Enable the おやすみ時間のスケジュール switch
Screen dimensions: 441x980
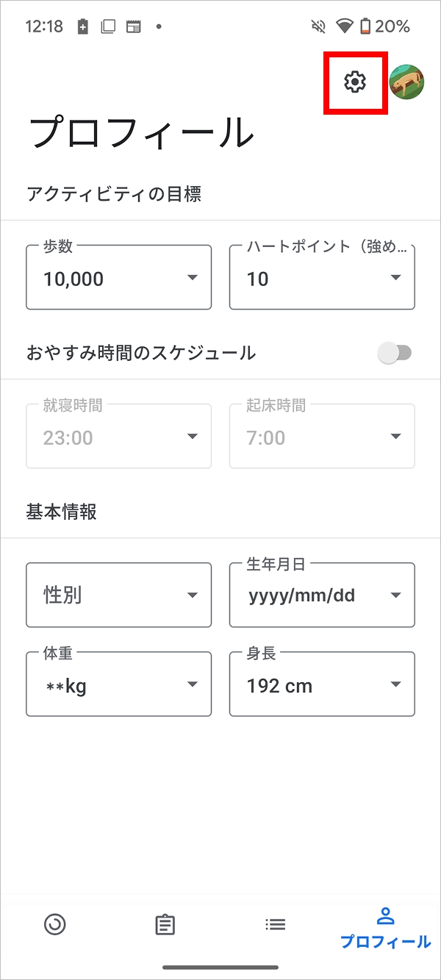pos(395,354)
